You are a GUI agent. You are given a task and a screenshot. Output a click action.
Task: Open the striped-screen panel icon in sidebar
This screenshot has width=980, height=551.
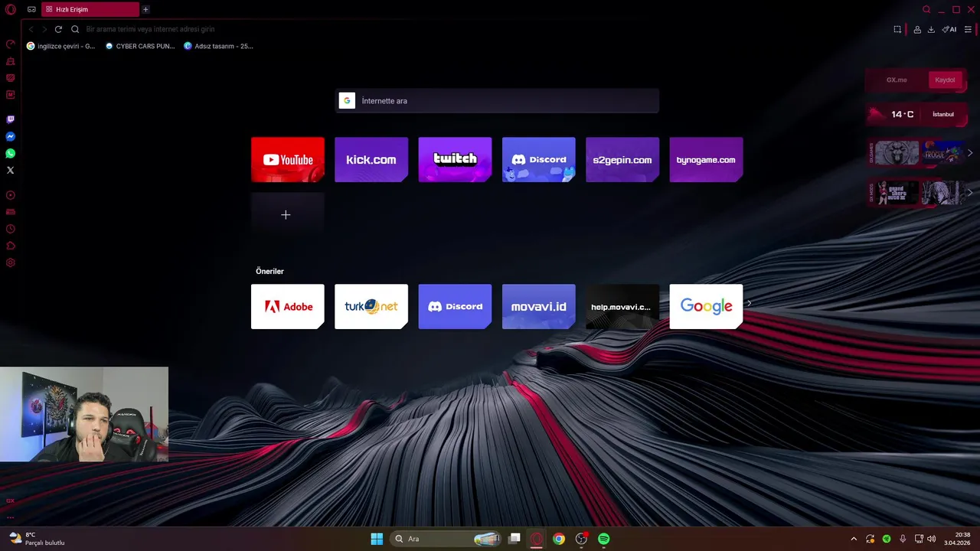pyautogui.click(x=11, y=78)
